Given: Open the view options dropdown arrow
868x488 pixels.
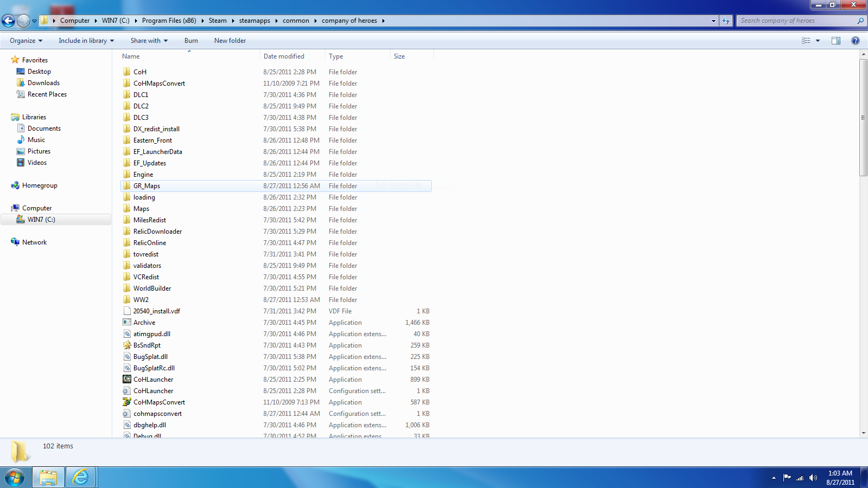Looking at the screenshot, I should [x=818, y=41].
